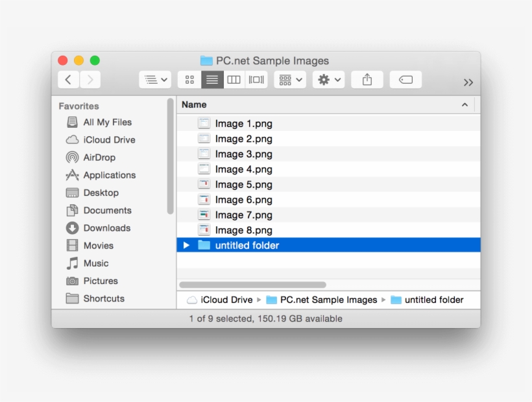Select Image 4.png

[328, 169]
